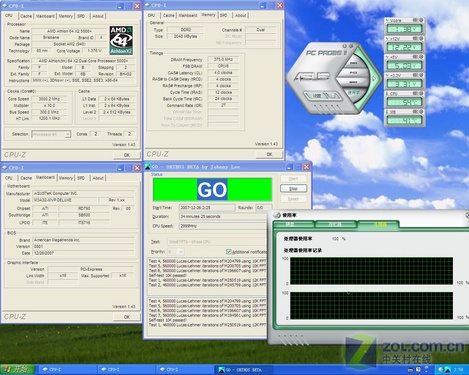Click the Command Rate value 2T

click(x=223, y=105)
